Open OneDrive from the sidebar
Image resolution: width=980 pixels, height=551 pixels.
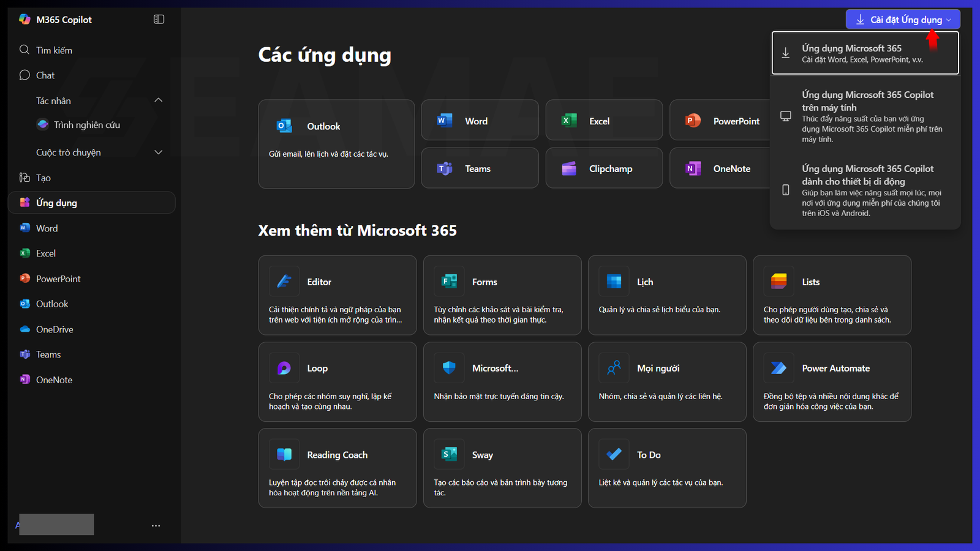coord(92,329)
